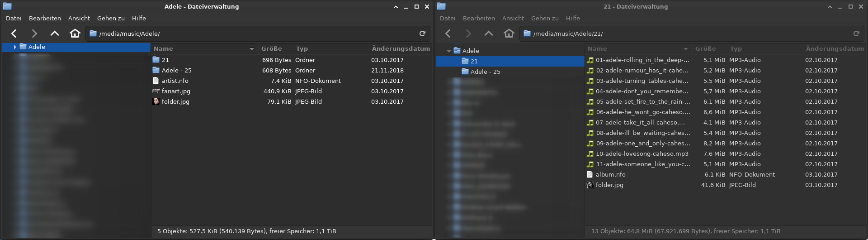Click the "8,2 MiB" size cell
The height and width of the screenshot is (240, 868).
point(714,143)
